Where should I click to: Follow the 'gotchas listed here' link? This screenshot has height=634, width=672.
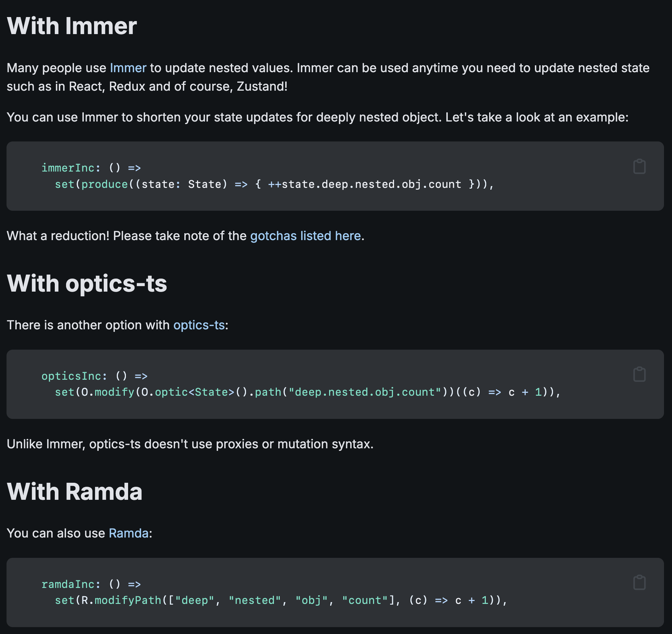click(x=306, y=236)
